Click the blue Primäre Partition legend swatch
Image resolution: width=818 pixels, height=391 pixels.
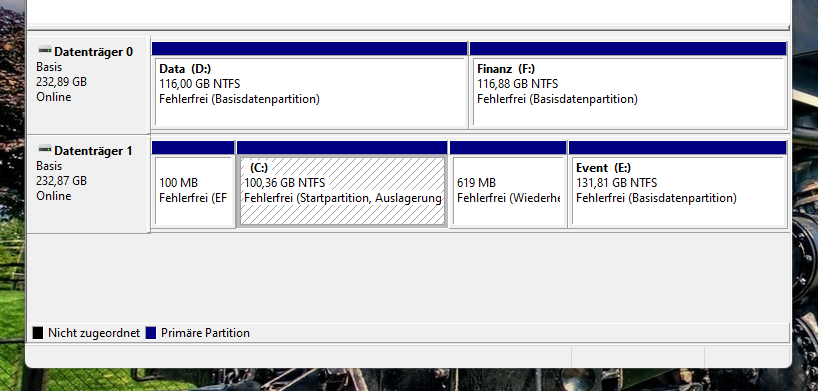pos(151,333)
